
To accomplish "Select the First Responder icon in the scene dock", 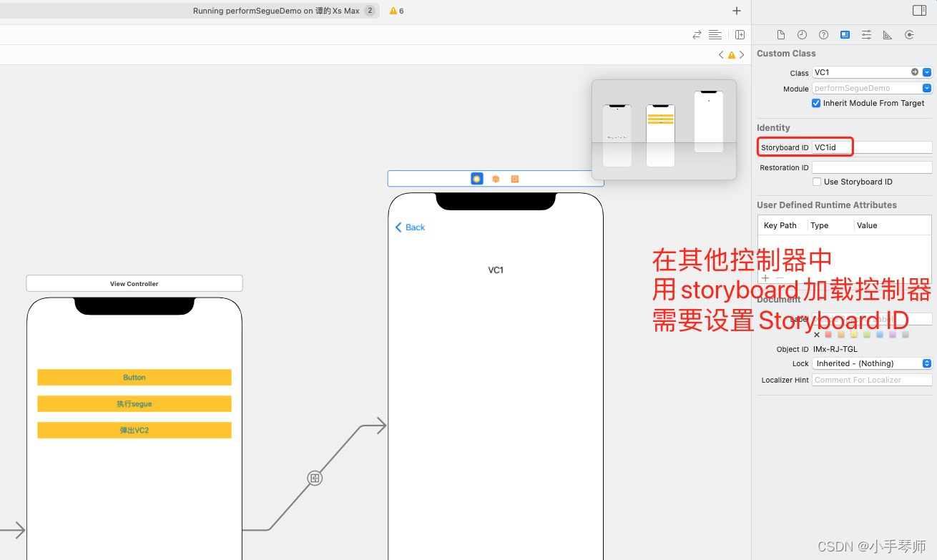I will tap(496, 179).
